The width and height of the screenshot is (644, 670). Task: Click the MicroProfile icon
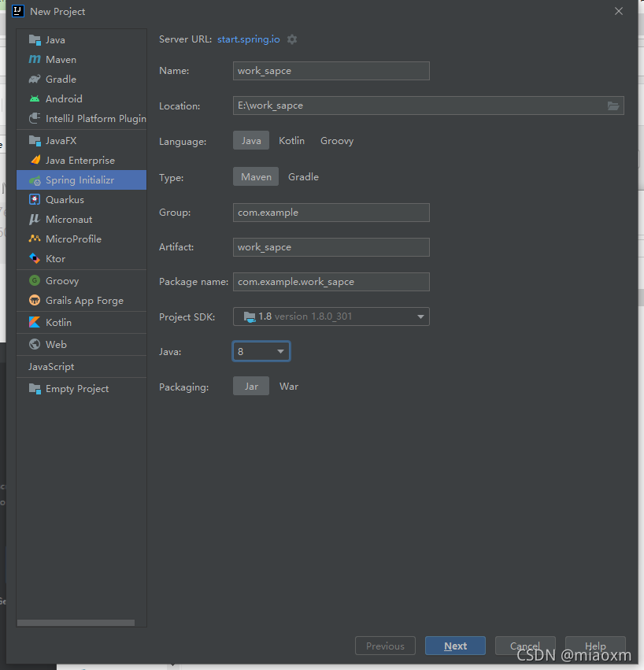35,239
